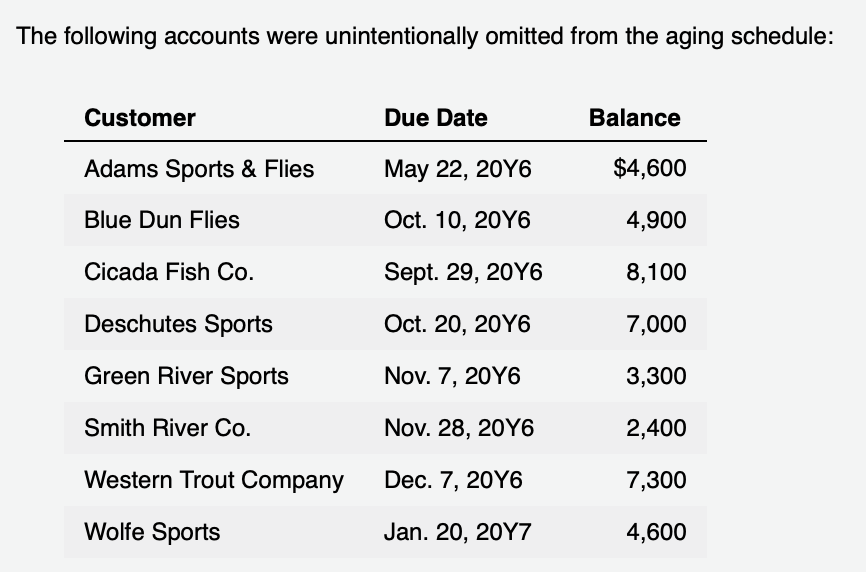Click the Customer column header
The width and height of the screenshot is (866, 572).
[x=140, y=118]
